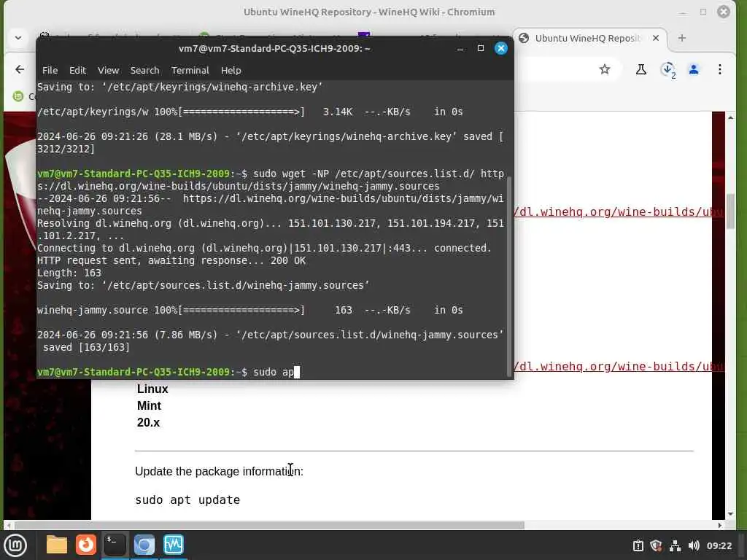Open the terminal Help menu

pos(231,71)
